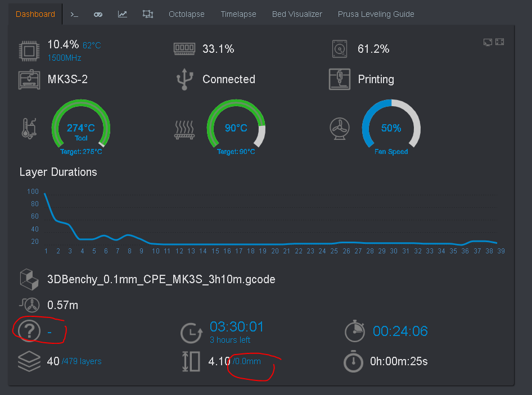Click the fan speed icon

(x=340, y=128)
